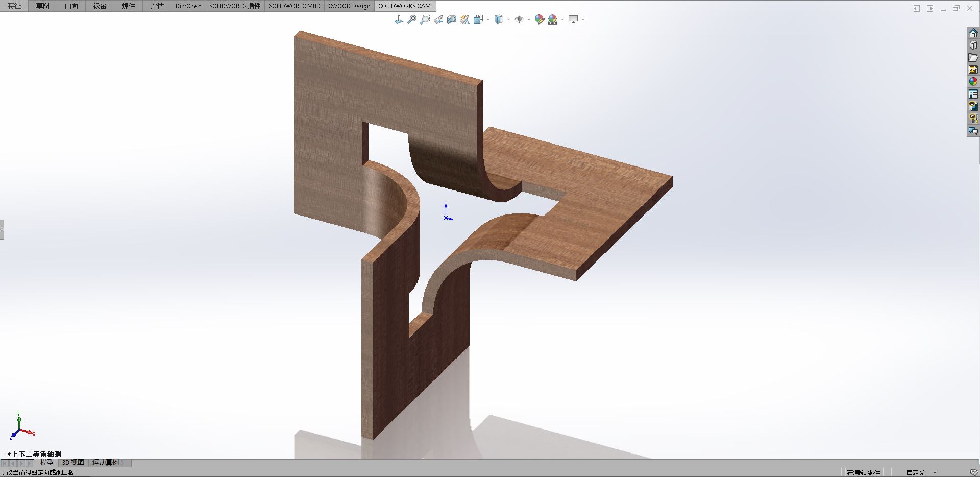Screen dimensions: 980x477
Task: Click the status bar tag icon at far right
Action: pos(973,472)
